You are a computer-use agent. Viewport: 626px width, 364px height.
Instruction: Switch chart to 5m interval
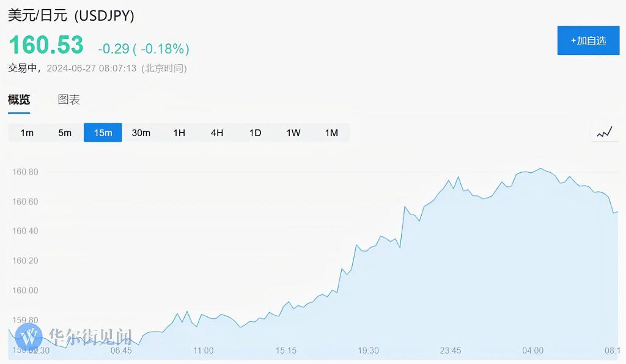pos(65,133)
